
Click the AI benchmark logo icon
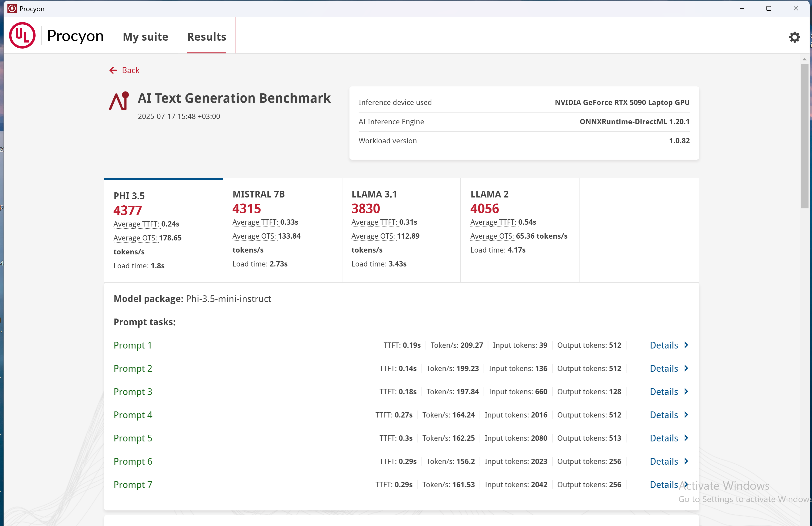119,101
